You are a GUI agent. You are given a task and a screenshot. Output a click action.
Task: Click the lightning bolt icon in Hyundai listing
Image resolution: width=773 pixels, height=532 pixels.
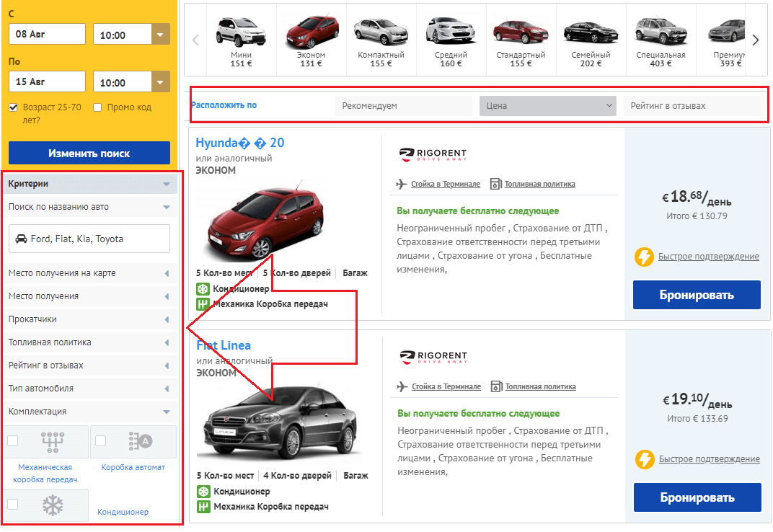pos(644,257)
